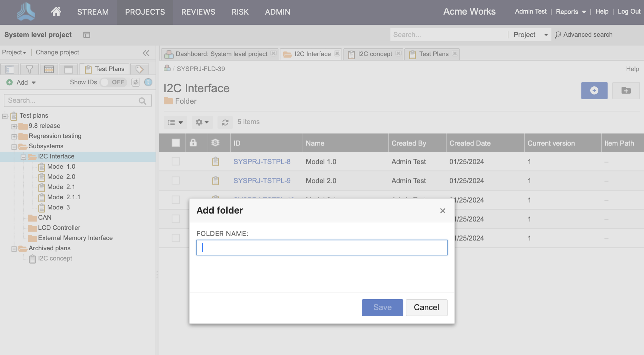Close the I2C concept tab

[398, 53]
